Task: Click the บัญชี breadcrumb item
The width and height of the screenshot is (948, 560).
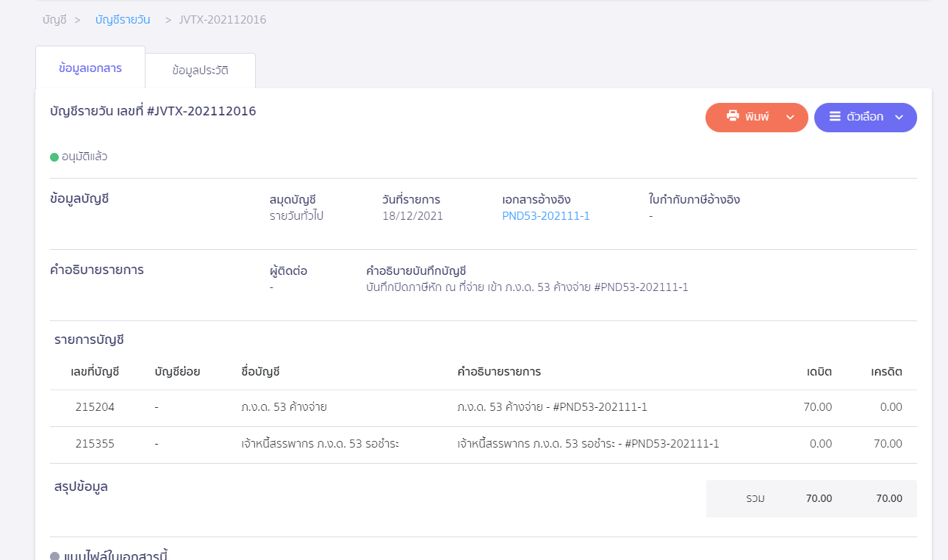Action: [x=54, y=20]
